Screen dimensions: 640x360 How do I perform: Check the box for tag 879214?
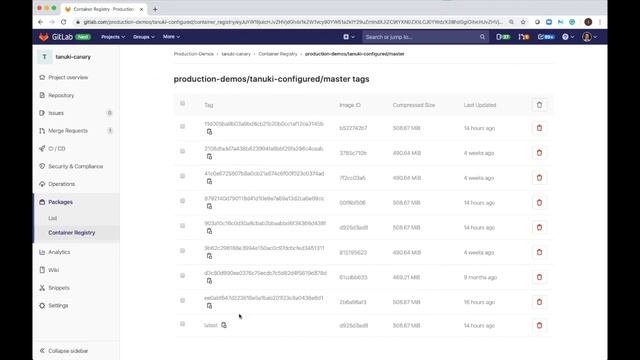(182, 201)
